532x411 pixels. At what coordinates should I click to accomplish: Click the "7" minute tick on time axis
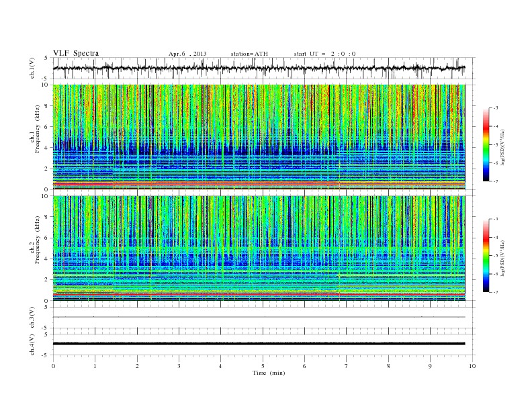coord(347,366)
